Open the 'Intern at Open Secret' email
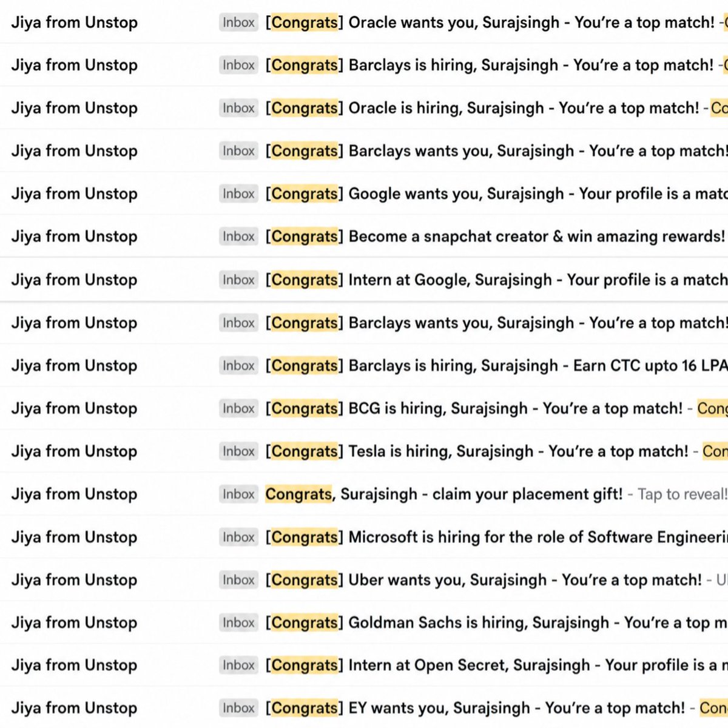The width and height of the screenshot is (728, 728). [x=364, y=665]
